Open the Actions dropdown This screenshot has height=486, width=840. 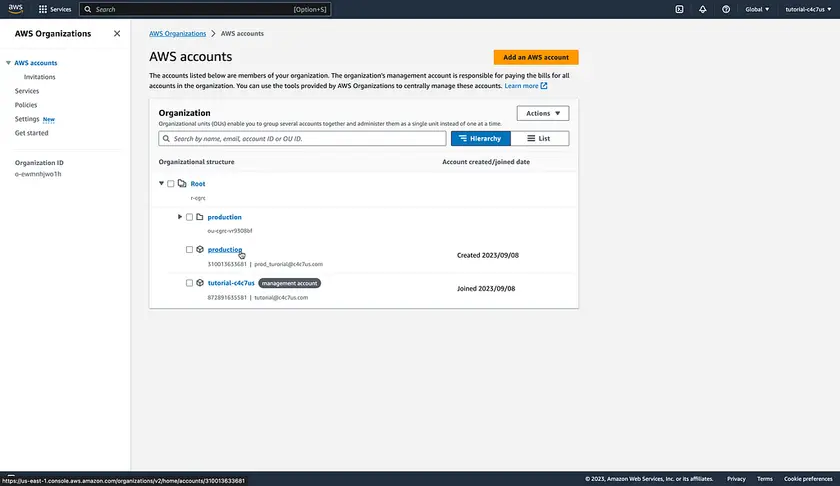tap(543, 113)
